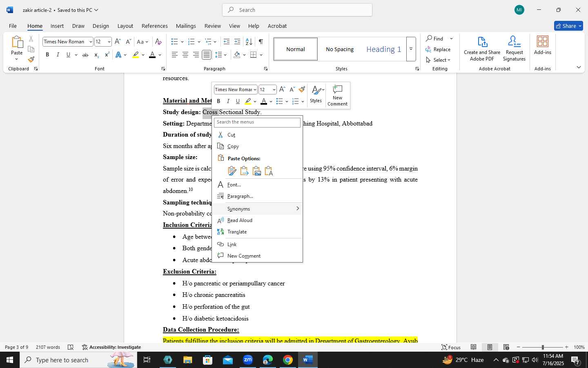Align text left in the ribbon
This screenshot has width=588, height=368.
coord(175,55)
